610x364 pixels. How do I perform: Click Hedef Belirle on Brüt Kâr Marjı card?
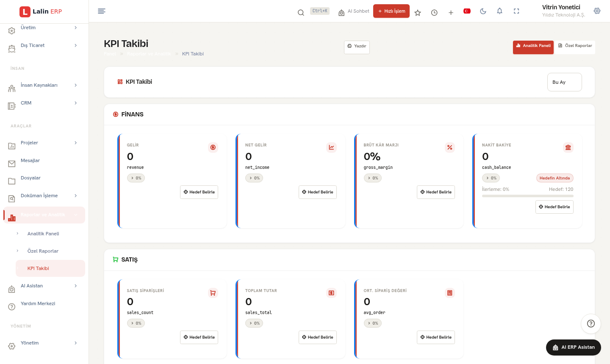click(436, 192)
